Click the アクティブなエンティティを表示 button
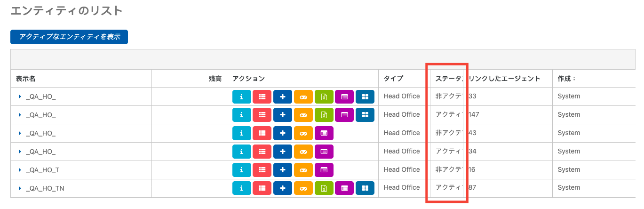This screenshot has width=644, height=209. [69, 37]
